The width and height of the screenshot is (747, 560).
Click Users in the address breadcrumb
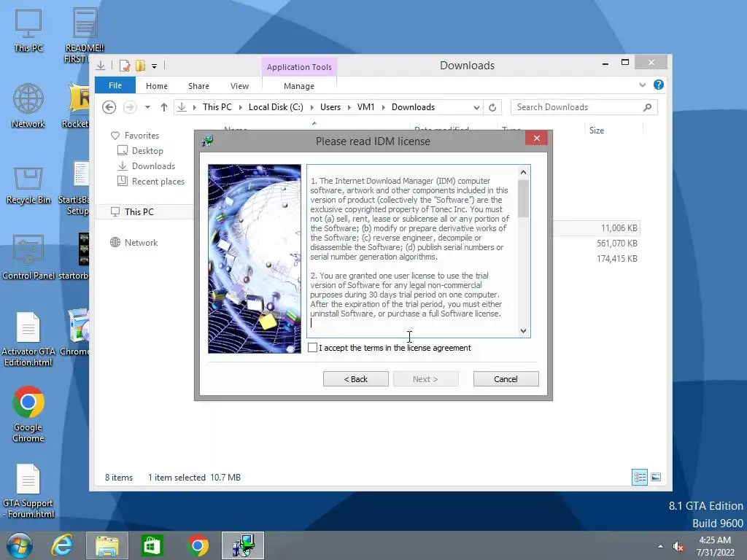pos(330,107)
